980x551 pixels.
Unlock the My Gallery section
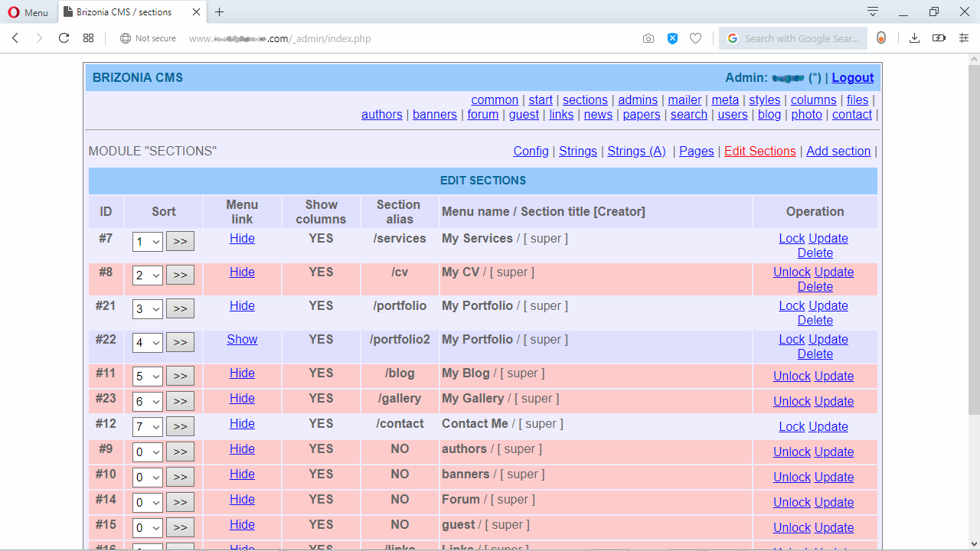pyautogui.click(x=792, y=402)
